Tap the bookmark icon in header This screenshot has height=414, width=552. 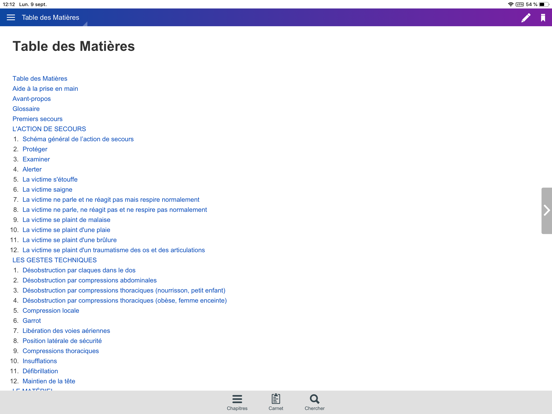[543, 18]
